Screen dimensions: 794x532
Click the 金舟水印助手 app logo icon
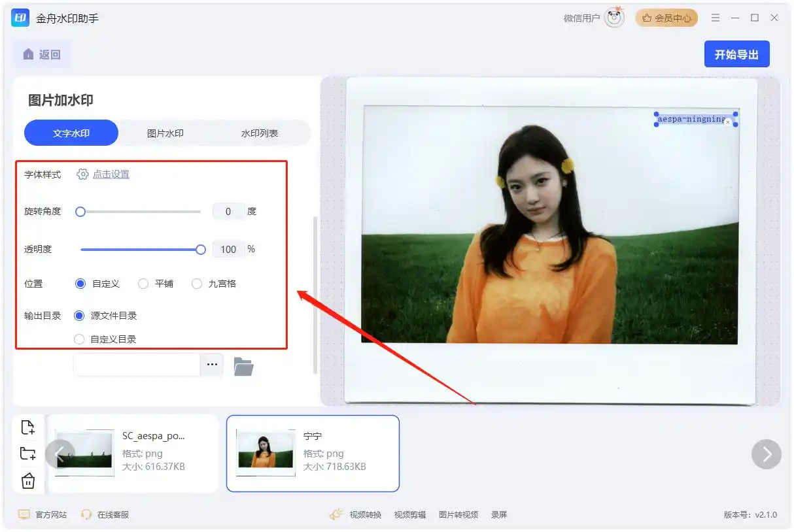[x=20, y=18]
